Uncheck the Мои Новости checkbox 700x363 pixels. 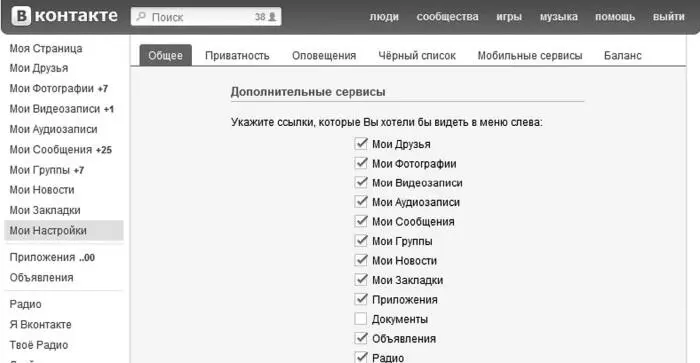point(361,260)
